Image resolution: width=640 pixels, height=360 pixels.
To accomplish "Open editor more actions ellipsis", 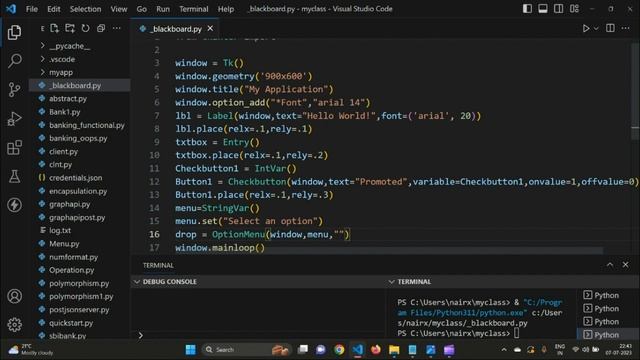I will tap(626, 28).
